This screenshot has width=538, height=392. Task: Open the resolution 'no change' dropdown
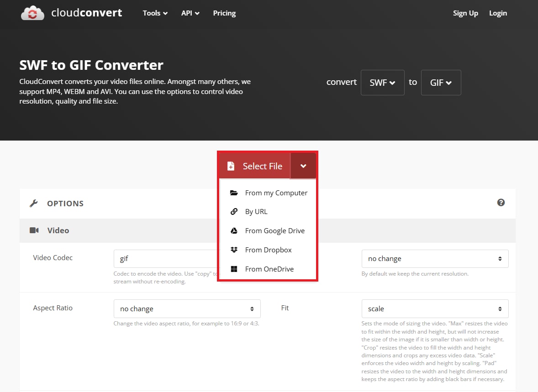(435, 259)
